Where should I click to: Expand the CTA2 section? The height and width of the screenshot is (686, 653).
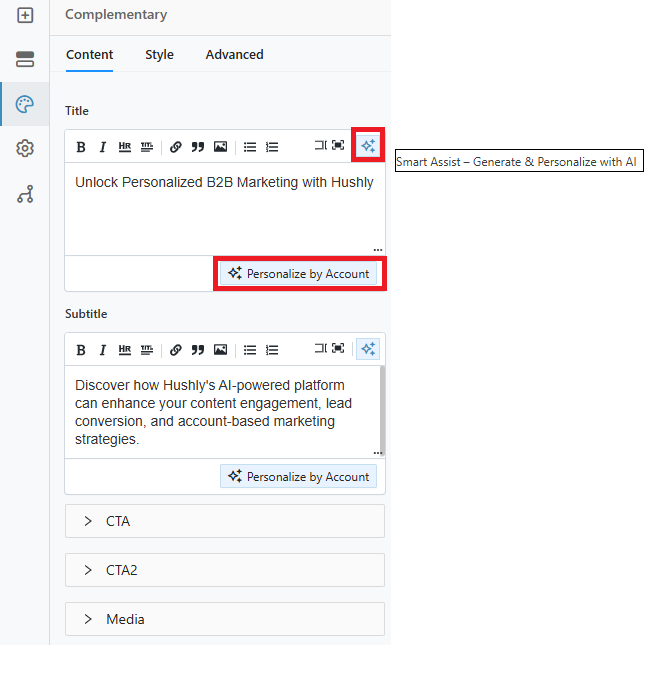(225, 570)
